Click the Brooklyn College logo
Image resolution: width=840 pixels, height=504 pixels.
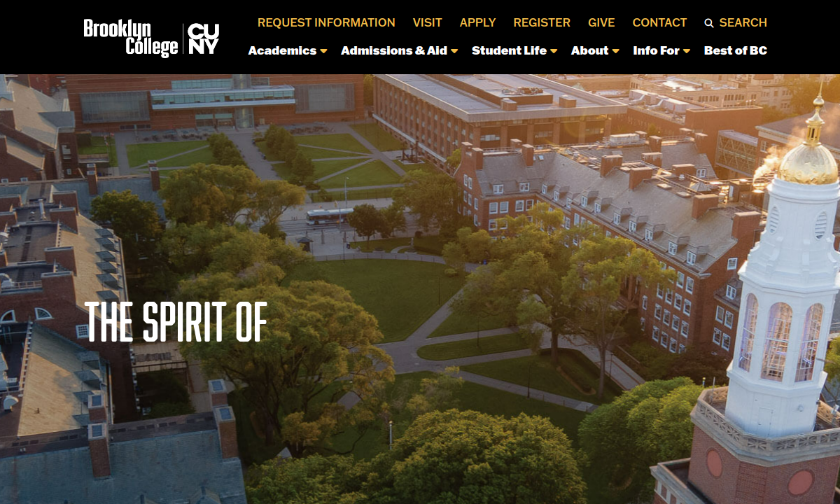[x=131, y=38]
